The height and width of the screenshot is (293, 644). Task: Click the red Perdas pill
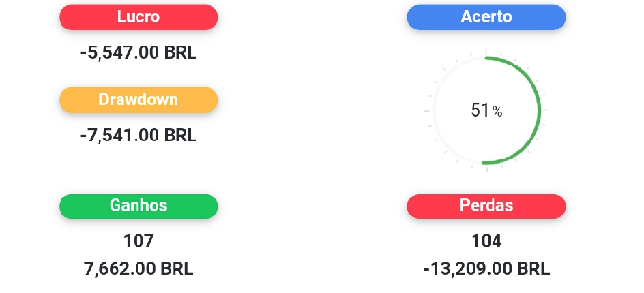(486, 206)
